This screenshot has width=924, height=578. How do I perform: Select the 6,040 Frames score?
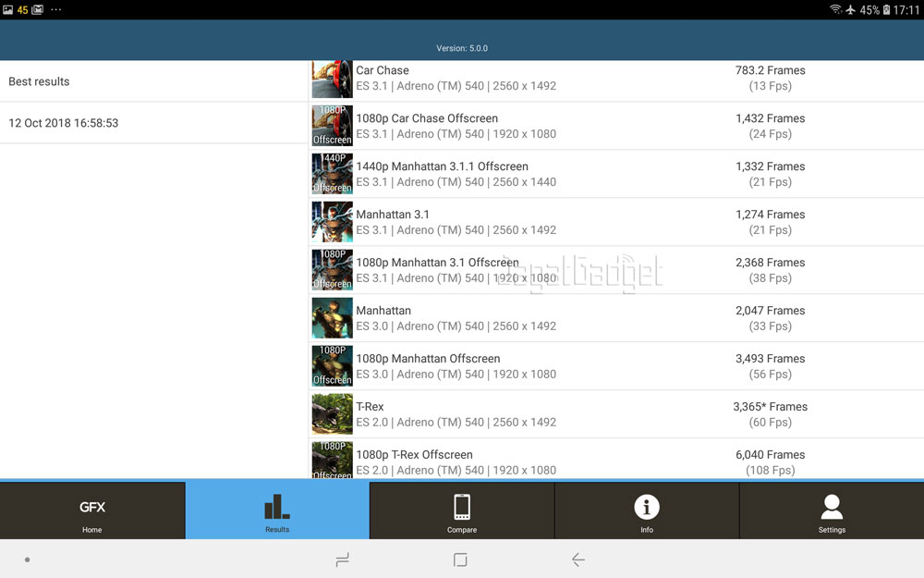(771, 455)
